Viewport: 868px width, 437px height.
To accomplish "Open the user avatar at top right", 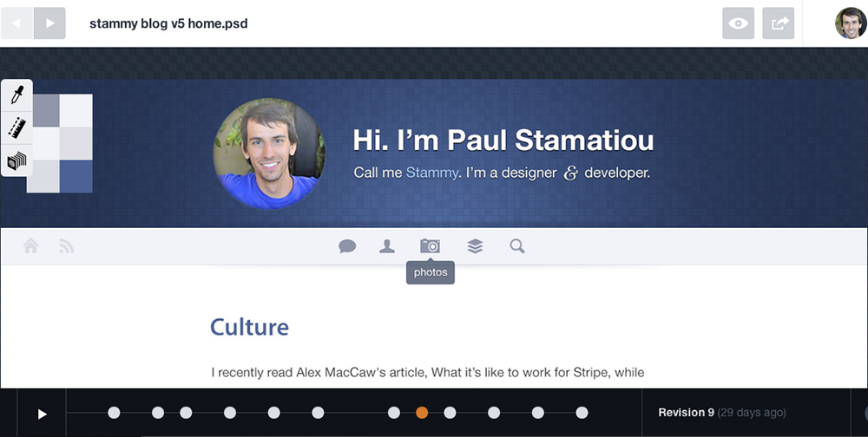I will coord(851,23).
